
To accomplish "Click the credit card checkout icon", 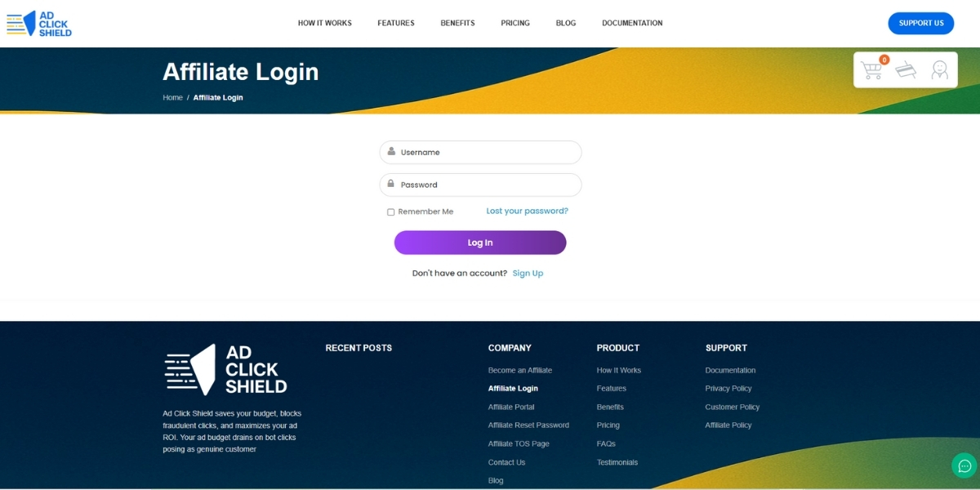I will click(x=906, y=70).
